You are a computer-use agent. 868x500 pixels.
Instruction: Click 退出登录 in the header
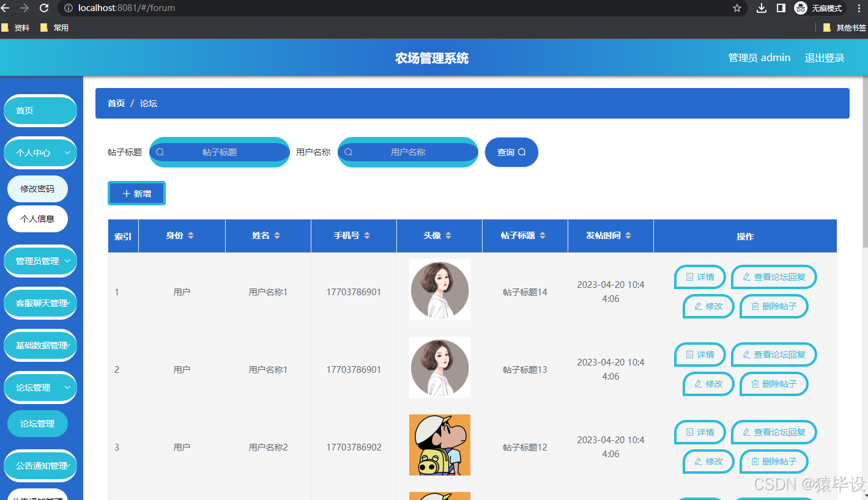824,57
